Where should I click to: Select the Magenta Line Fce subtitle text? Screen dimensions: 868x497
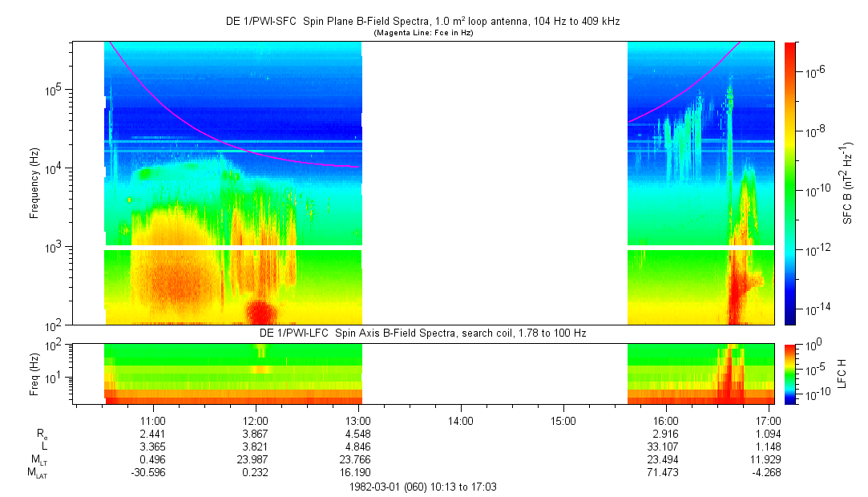pos(422,33)
